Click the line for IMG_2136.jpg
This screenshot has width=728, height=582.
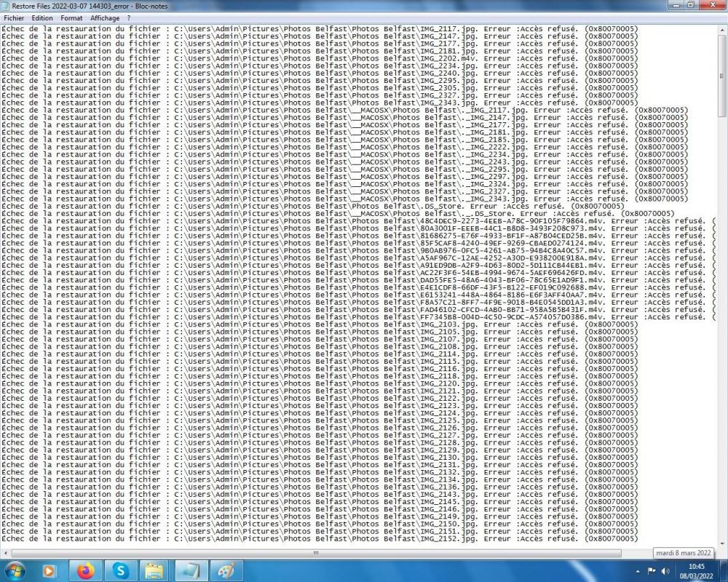pyautogui.click(x=320, y=487)
